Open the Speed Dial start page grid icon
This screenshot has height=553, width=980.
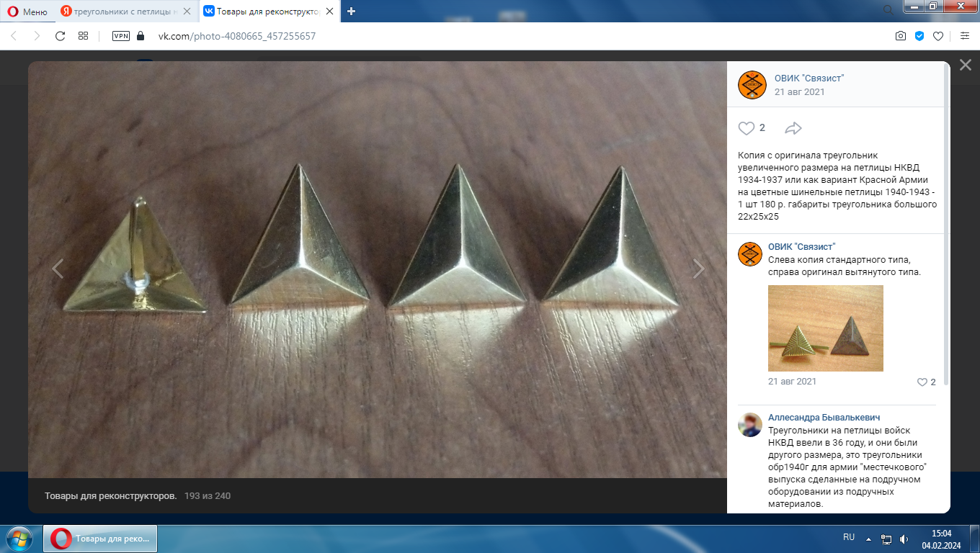click(84, 36)
